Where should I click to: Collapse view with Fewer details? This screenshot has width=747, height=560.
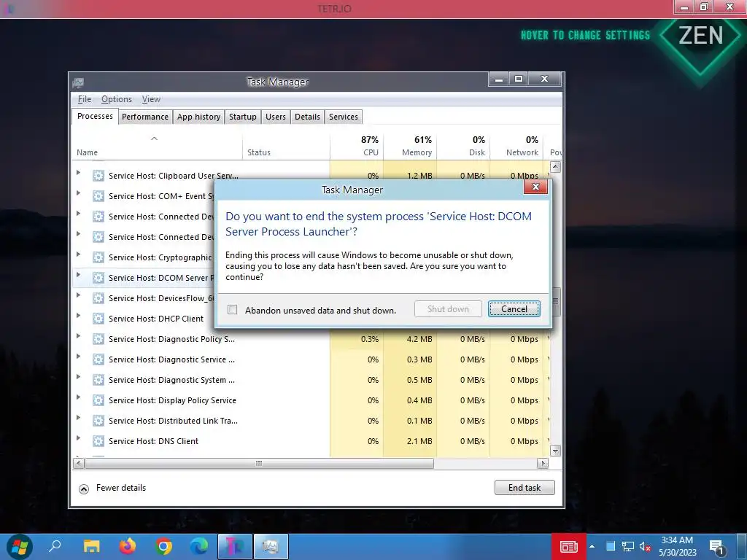coord(112,488)
